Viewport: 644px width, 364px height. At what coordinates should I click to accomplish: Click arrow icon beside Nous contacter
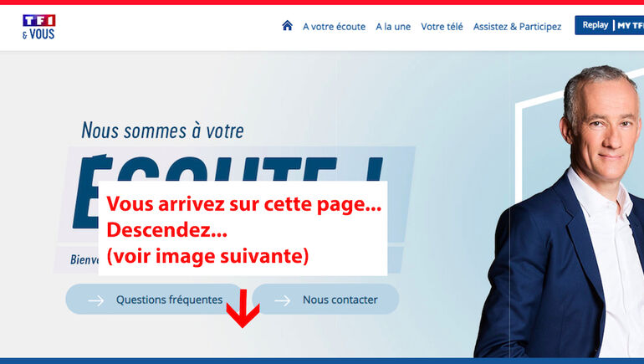click(283, 300)
